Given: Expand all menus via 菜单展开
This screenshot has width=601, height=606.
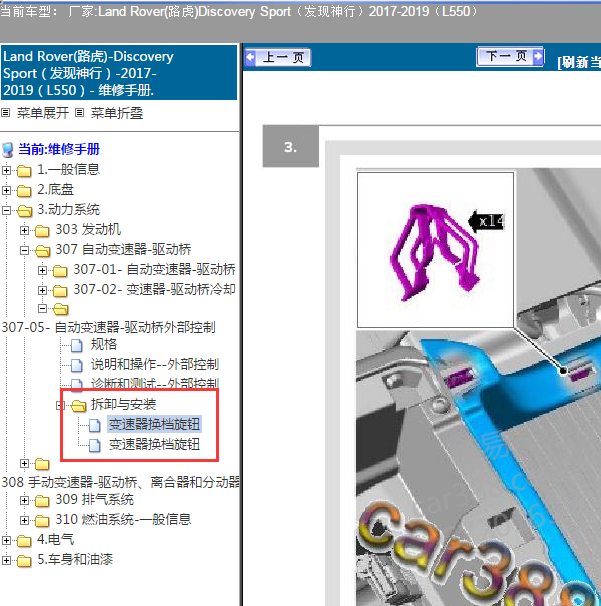Looking at the screenshot, I should point(43,113).
